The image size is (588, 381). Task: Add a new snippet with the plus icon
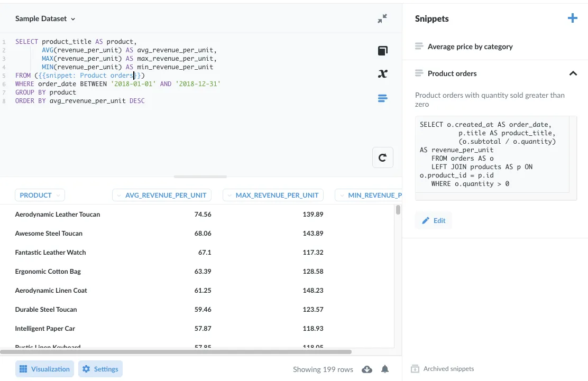click(x=572, y=17)
